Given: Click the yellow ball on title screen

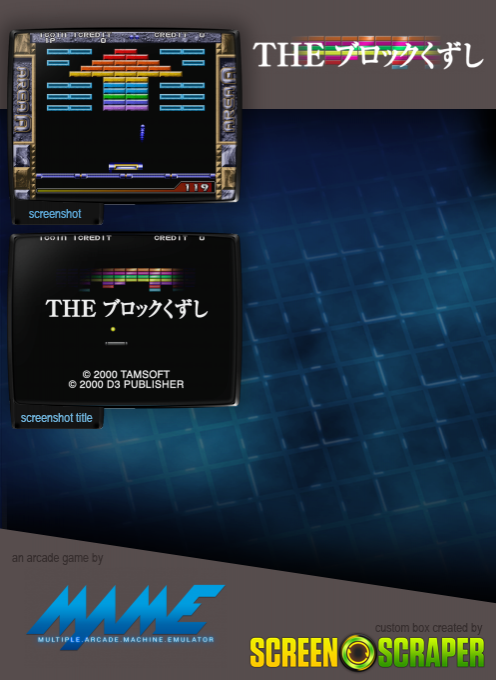Looking at the screenshot, I should [x=113, y=329].
